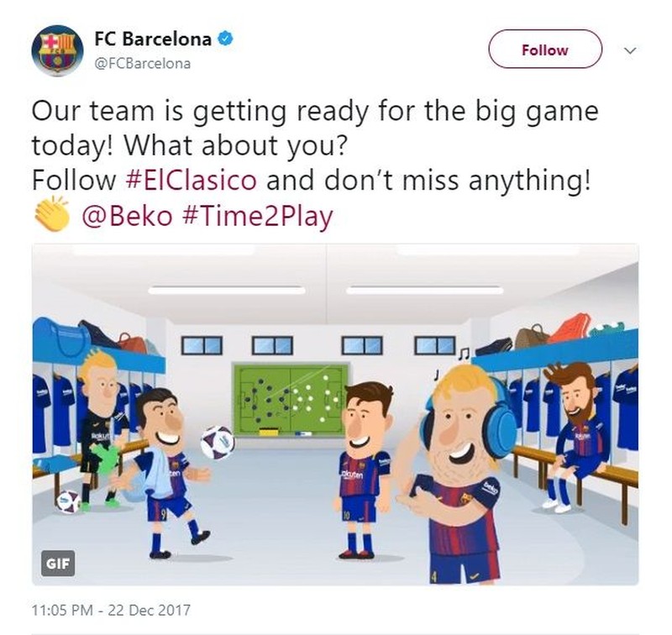The width and height of the screenshot is (672, 635).
Task: Click the football on the floor near bench
Action: tap(69, 501)
